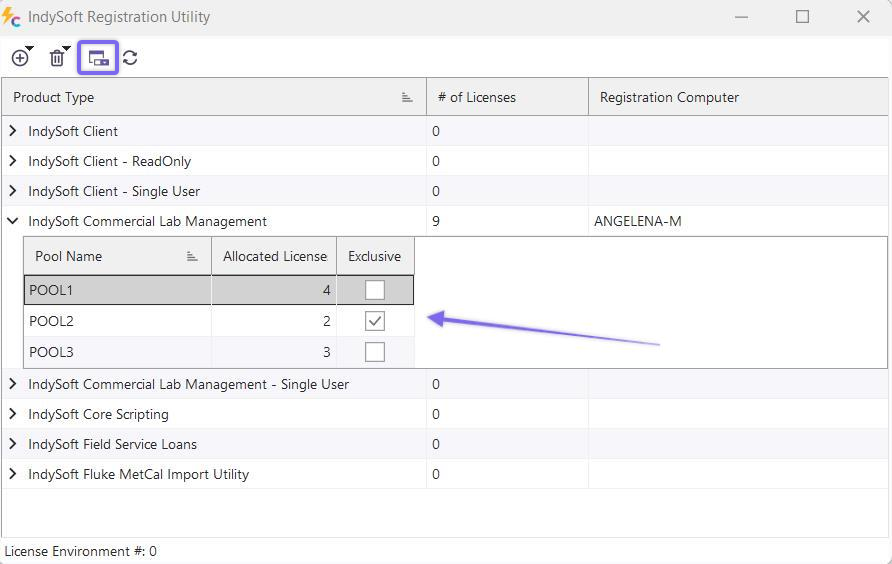Image resolution: width=892 pixels, height=564 pixels.
Task: Enable the Exclusive checkbox for POOL1
Action: pos(375,290)
